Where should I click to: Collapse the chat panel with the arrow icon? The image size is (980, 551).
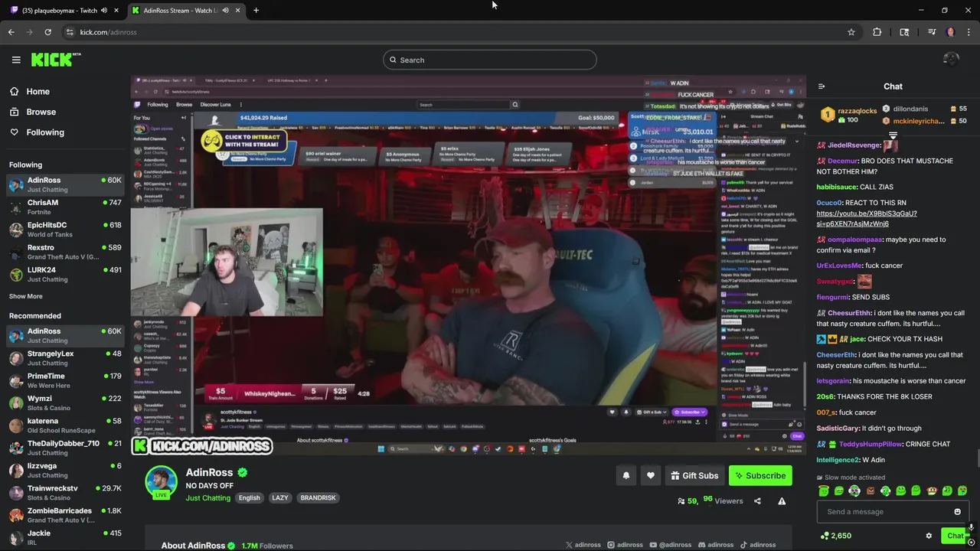click(x=822, y=86)
